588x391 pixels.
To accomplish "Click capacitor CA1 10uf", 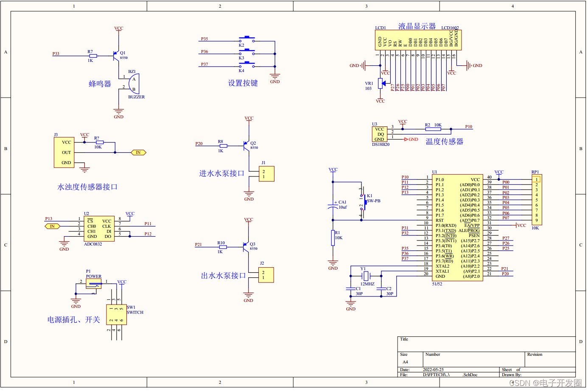I will coord(333,207).
